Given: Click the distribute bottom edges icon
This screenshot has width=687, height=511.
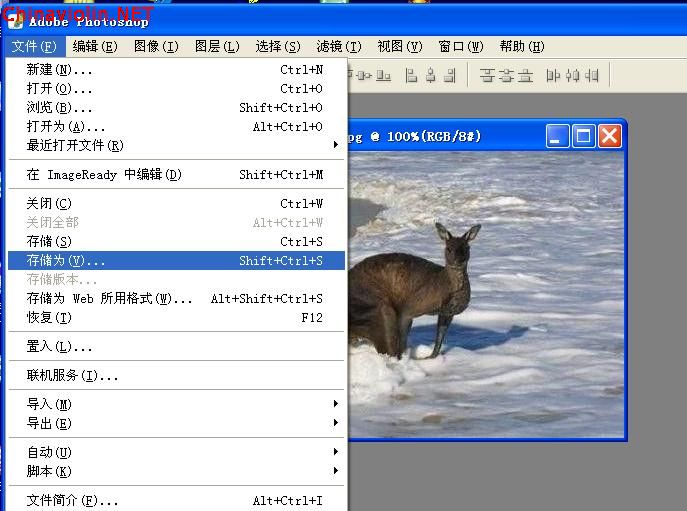Looking at the screenshot, I should pos(525,76).
